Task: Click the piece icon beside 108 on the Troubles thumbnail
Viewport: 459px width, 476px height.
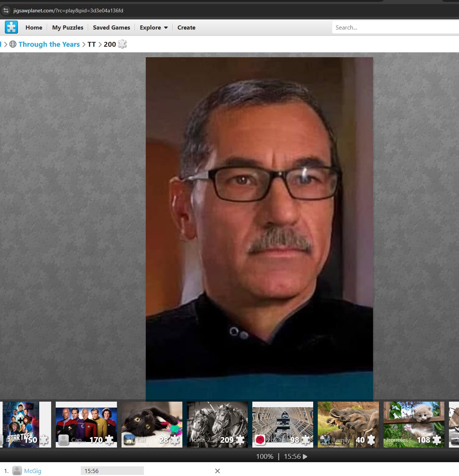Action: pyautogui.click(x=437, y=440)
